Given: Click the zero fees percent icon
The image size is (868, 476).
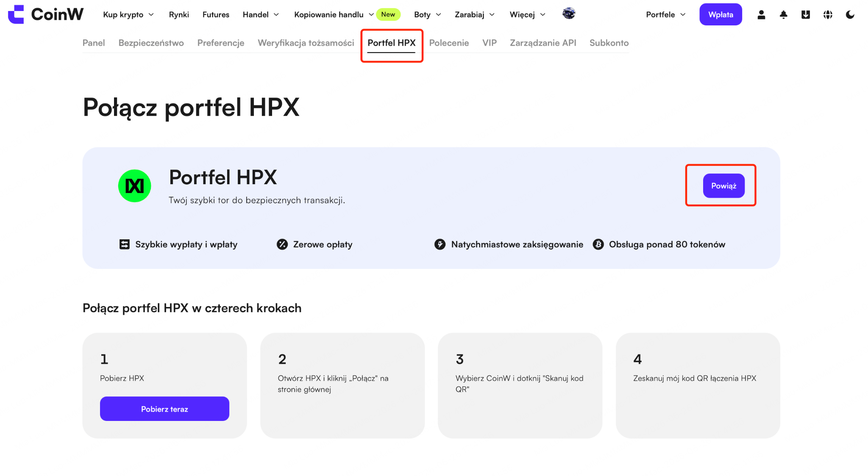Looking at the screenshot, I should pyautogui.click(x=282, y=244).
